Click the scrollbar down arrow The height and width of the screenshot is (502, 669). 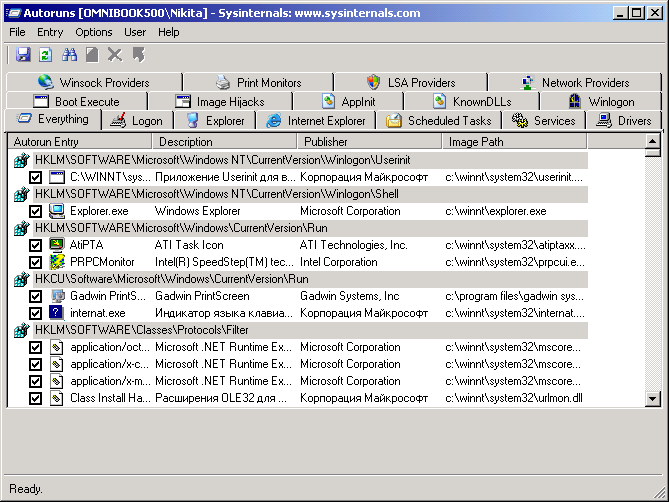coord(653,399)
